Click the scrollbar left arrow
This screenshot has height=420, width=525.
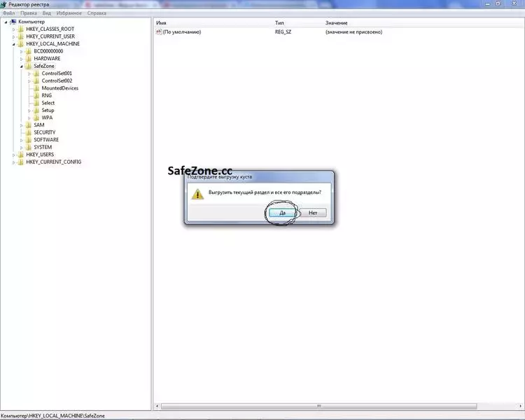tap(157, 406)
